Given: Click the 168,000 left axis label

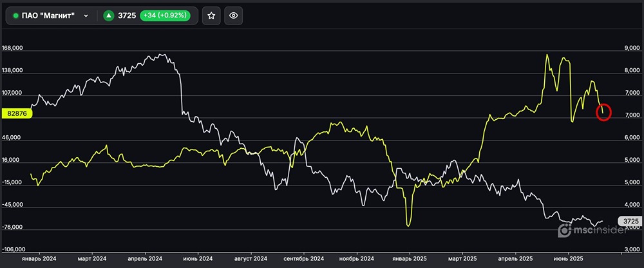Looking at the screenshot, I should coord(13,48).
